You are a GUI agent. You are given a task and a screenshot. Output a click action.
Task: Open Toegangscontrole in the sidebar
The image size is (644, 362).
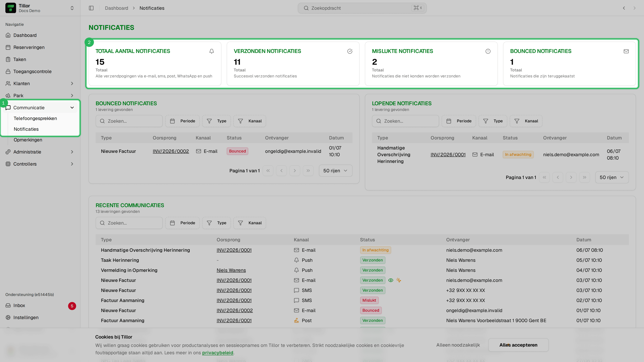(x=40, y=71)
